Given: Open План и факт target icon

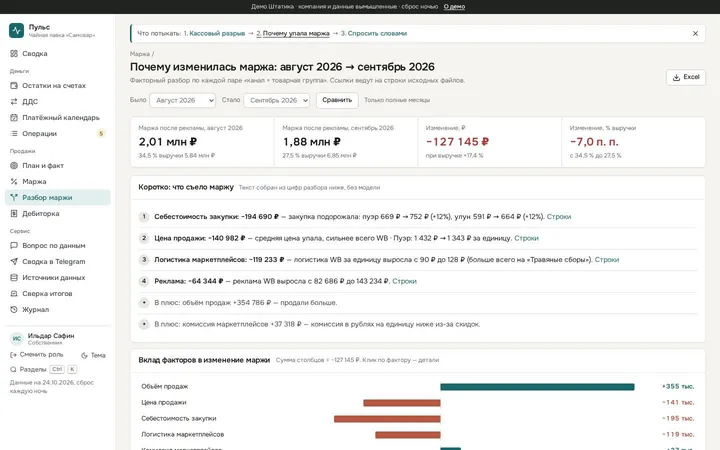Looking at the screenshot, I should [14, 165].
